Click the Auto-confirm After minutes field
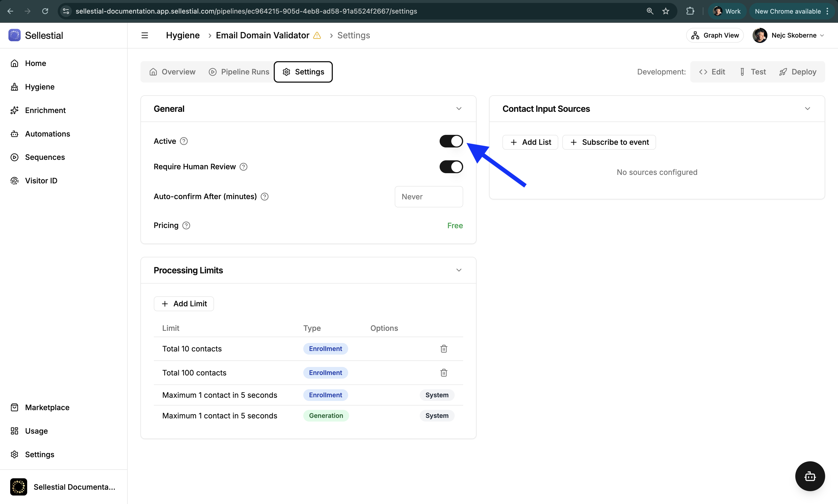The height and width of the screenshot is (504, 838). pos(429,197)
